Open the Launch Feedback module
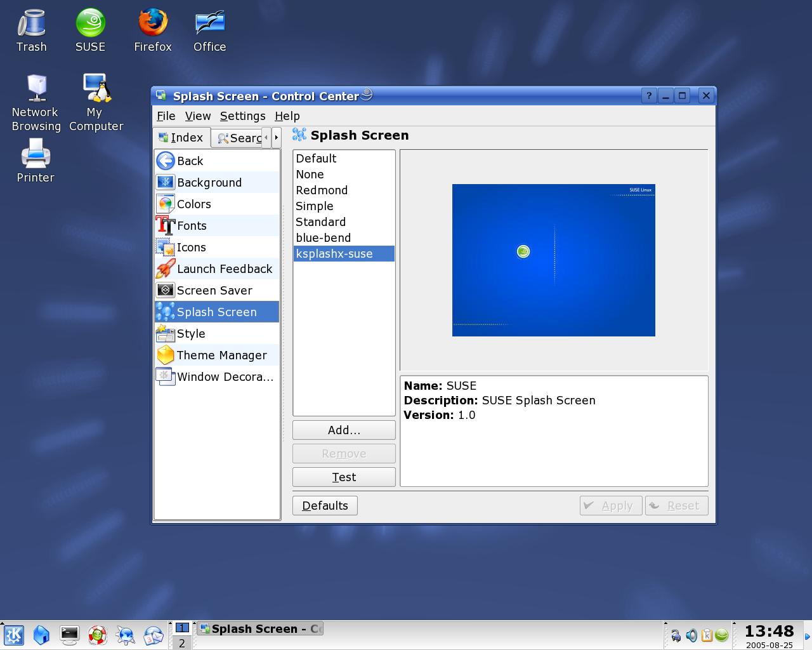This screenshot has height=650, width=812. click(217, 269)
